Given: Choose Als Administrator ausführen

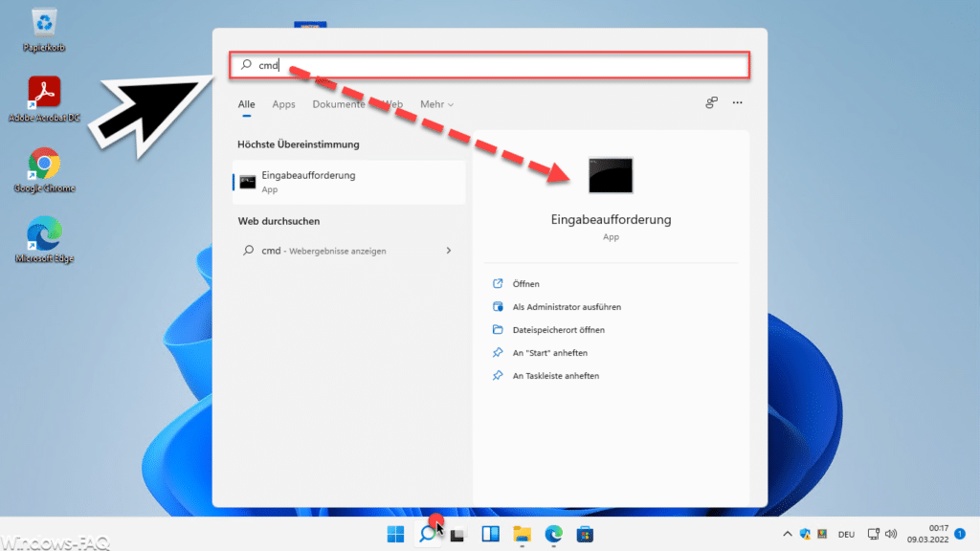Looking at the screenshot, I should tap(567, 307).
